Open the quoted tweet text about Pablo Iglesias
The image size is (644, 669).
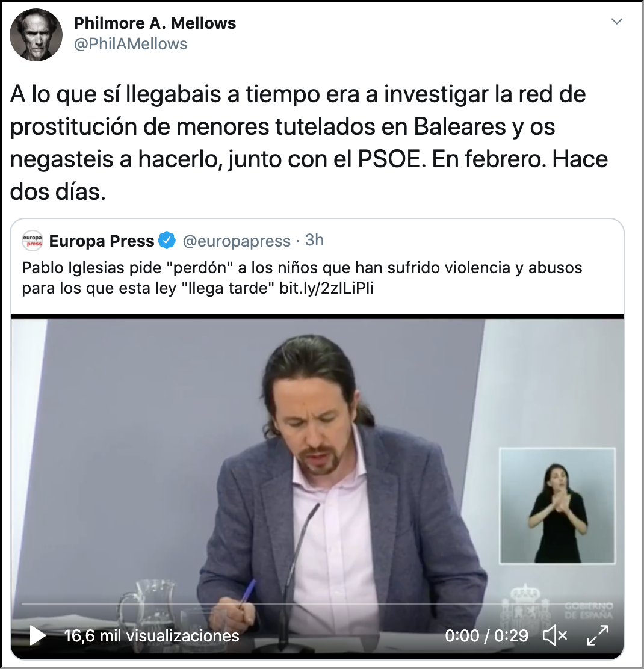(302, 278)
